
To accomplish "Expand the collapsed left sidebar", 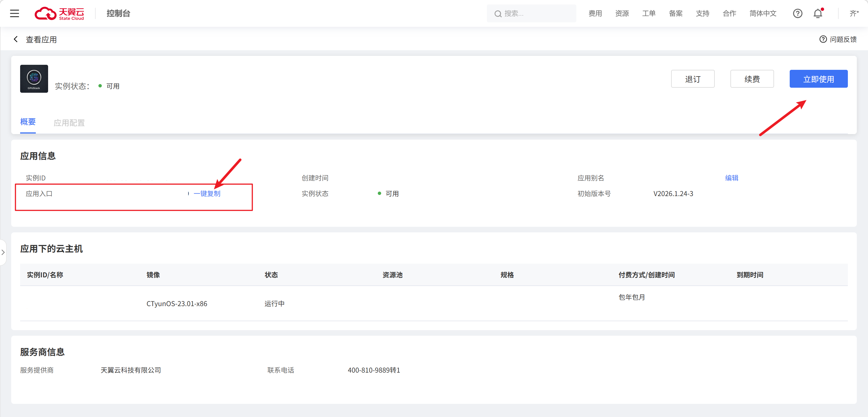I will (x=3, y=252).
